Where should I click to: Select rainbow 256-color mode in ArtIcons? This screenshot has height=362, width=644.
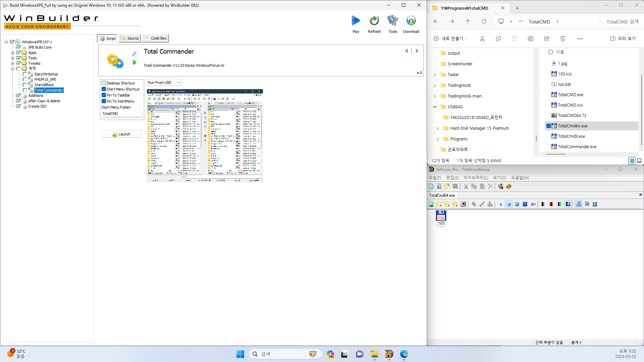pos(559,204)
